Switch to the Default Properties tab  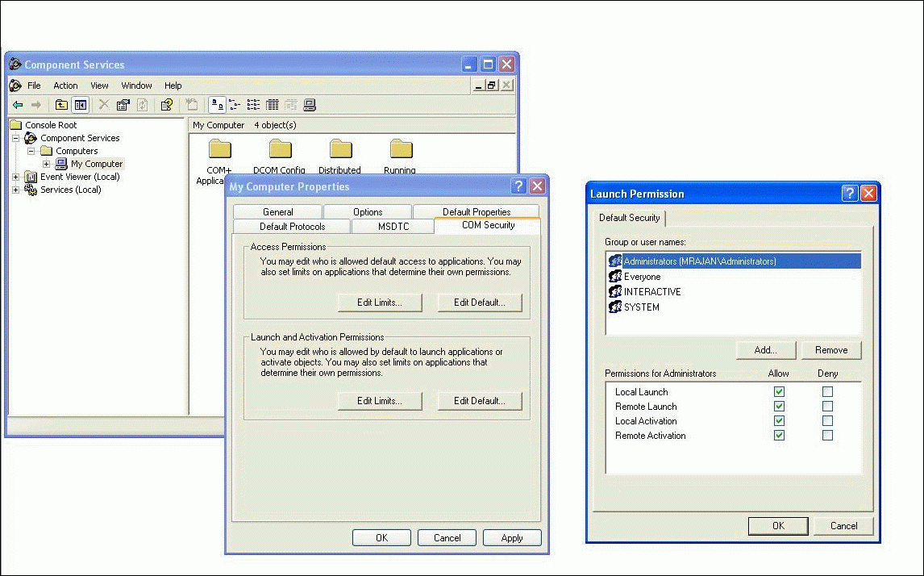click(477, 211)
